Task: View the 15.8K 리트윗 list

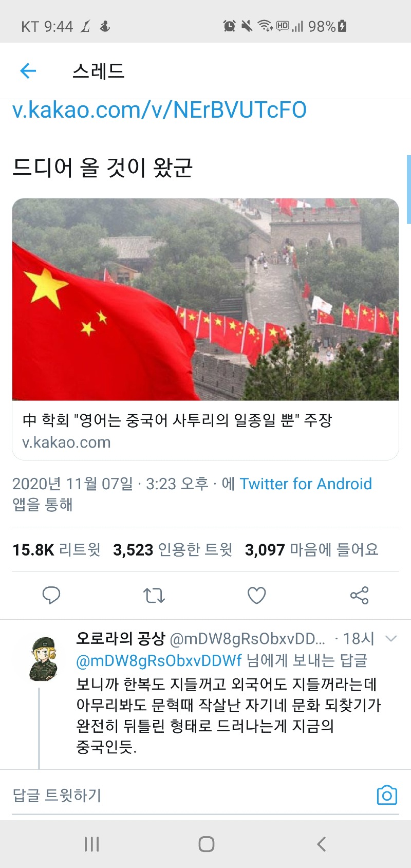Action: pyautogui.click(x=57, y=550)
